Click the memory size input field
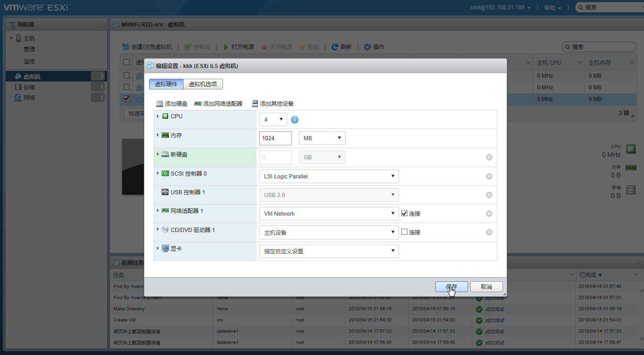 tap(275, 138)
